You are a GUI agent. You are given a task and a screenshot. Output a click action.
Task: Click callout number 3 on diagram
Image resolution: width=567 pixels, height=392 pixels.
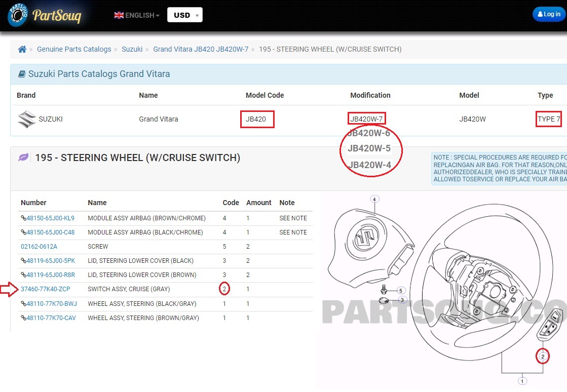pos(402,300)
